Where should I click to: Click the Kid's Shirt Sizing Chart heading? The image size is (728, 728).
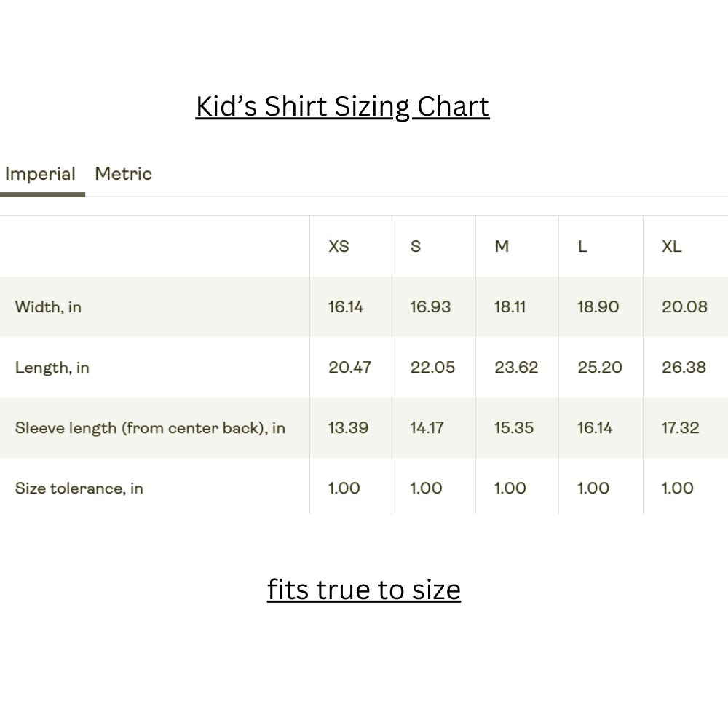(342, 106)
